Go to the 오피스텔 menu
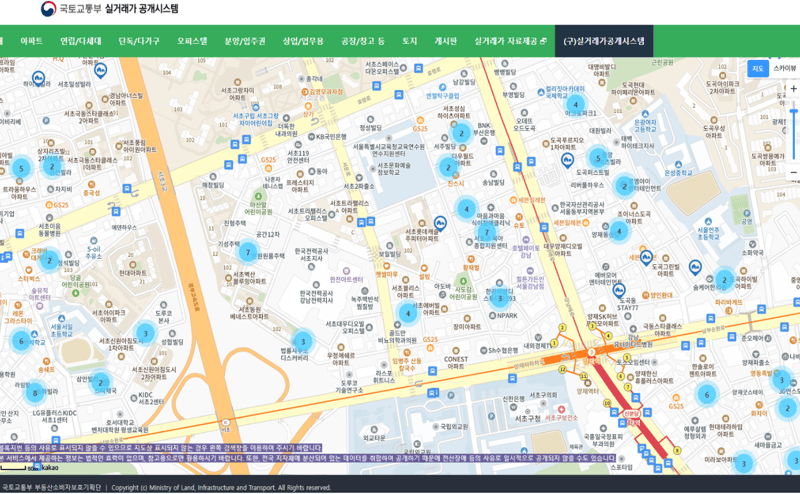The height and width of the screenshot is (494, 800). (x=192, y=41)
